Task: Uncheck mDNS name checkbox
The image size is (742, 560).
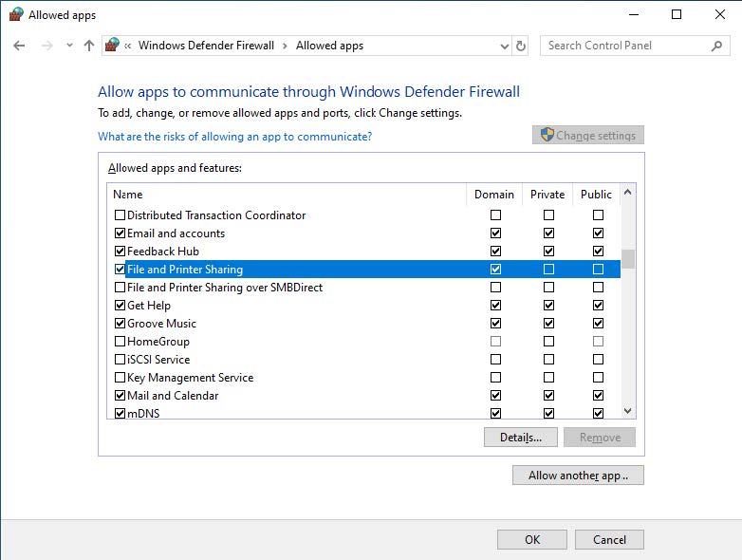Action: click(120, 413)
